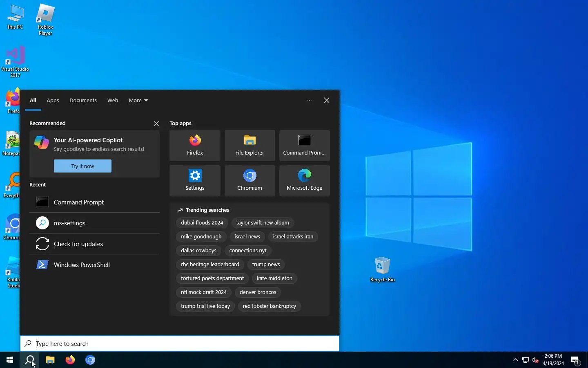Viewport: 588px width, 368px height.
Task: Search trending 'connections nyt'
Action: tap(248, 251)
